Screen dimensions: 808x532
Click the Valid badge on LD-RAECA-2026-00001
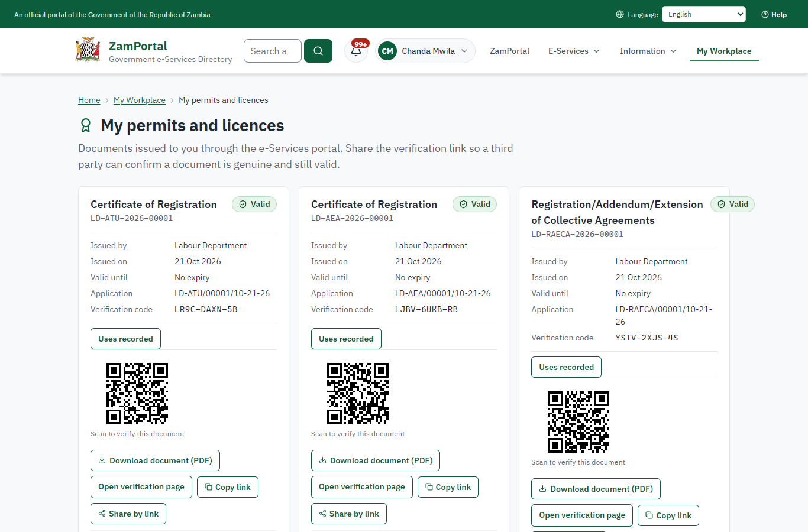pos(732,204)
